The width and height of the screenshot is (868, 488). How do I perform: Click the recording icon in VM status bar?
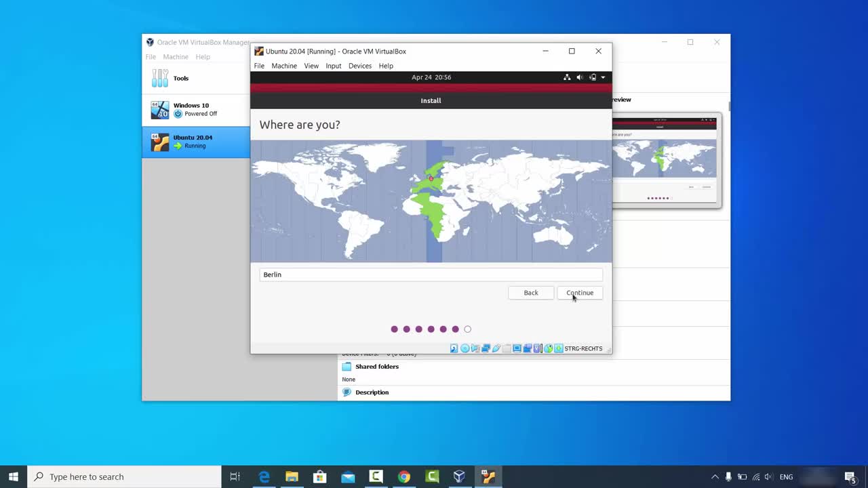coord(528,348)
